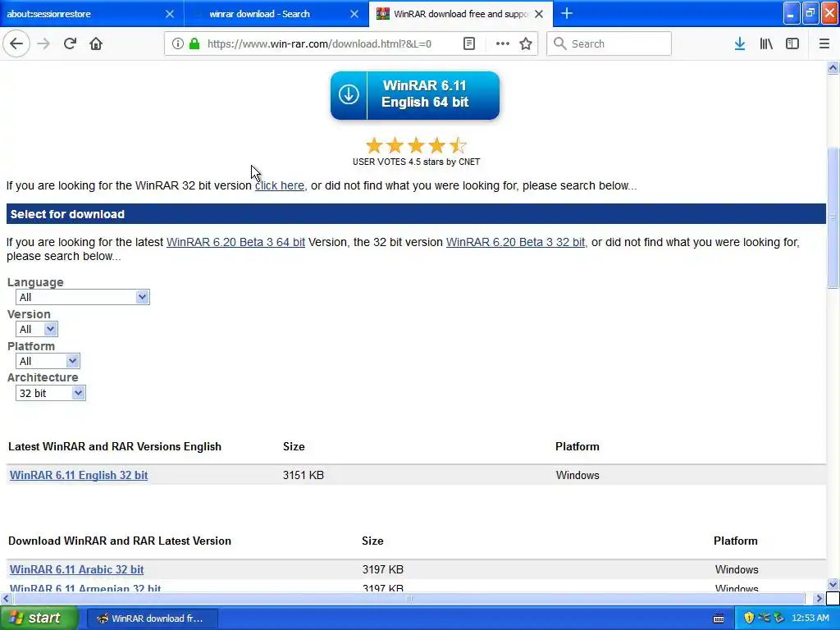Expand the Version dropdown

[36, 329]
